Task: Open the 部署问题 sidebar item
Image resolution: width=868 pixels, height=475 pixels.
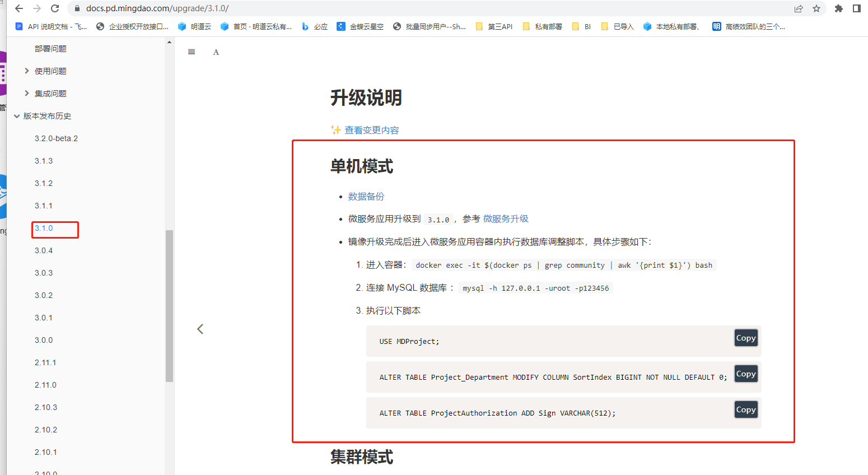Action: pyautogui.click(x=50, y=49)
